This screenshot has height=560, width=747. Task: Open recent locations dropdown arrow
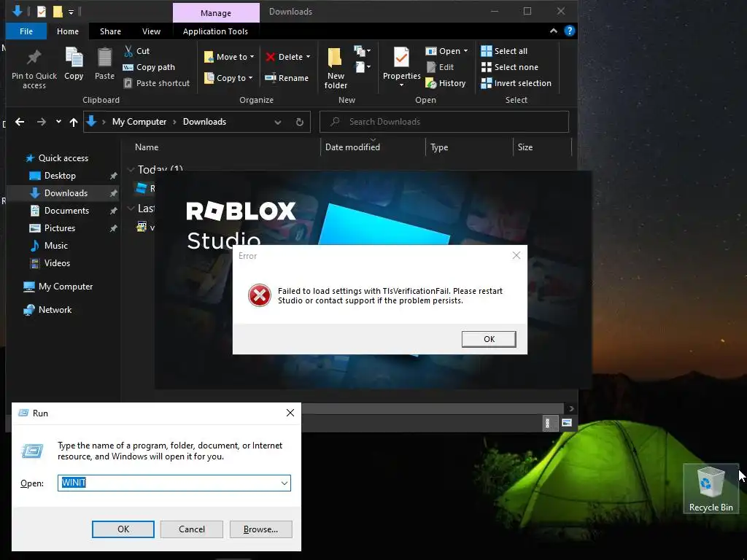pyautogui.click(x=58, y=122)
